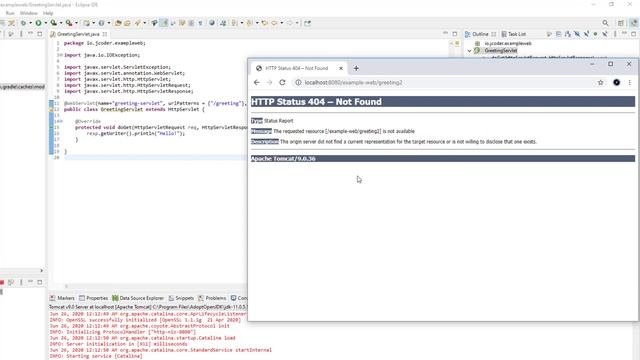
Task: Click the Coverage launch icon in Eclipse toolbar
Action: click(x=53, y=23)
